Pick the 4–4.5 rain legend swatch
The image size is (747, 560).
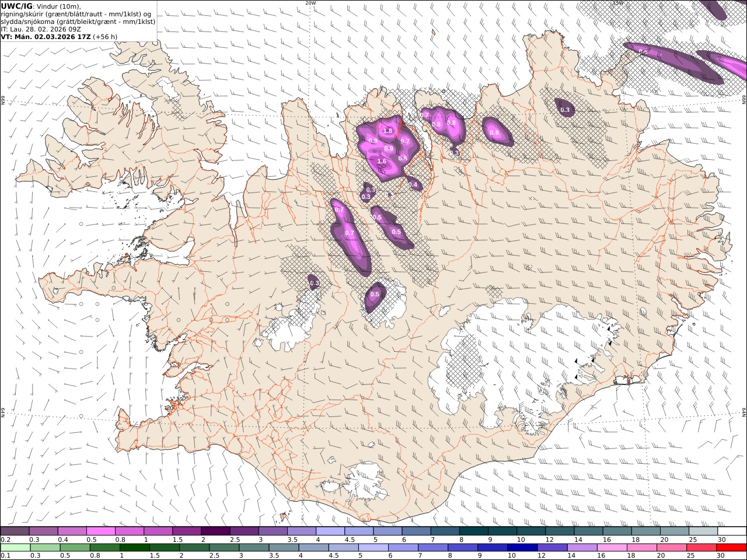(x=313, y=547)
